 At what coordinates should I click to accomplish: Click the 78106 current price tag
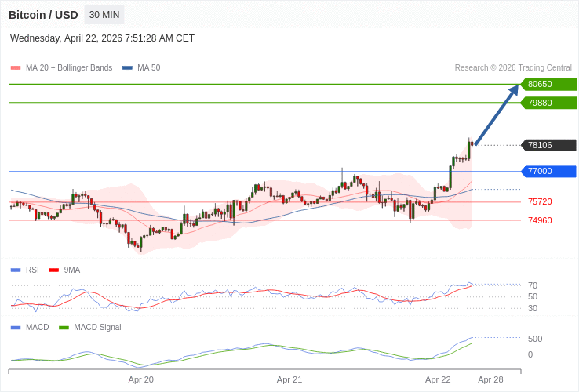(548, 145)
